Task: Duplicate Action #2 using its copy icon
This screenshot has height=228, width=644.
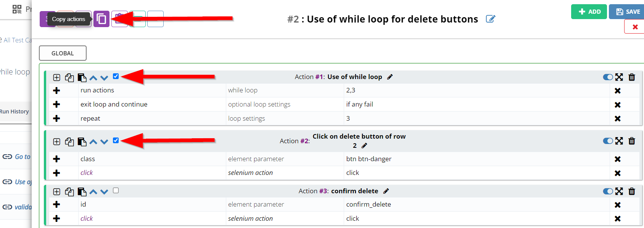Action: [69, 142]
